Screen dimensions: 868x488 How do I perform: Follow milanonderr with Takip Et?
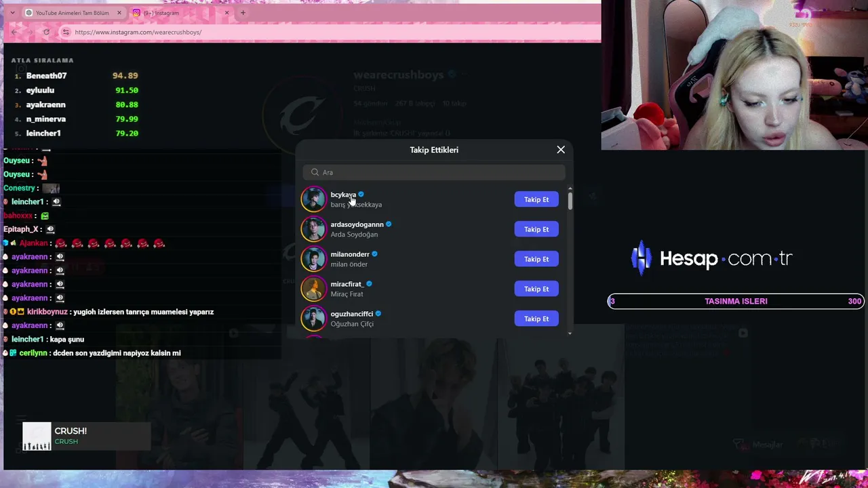pyautogui.click(x=536, y=259)
